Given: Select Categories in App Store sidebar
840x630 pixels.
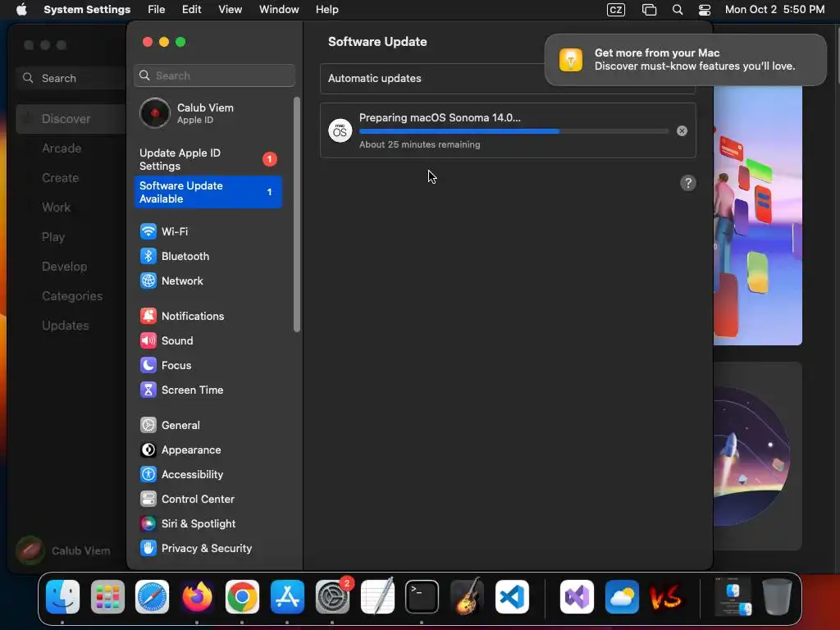Looking at the screenshot, I should 72,295.
